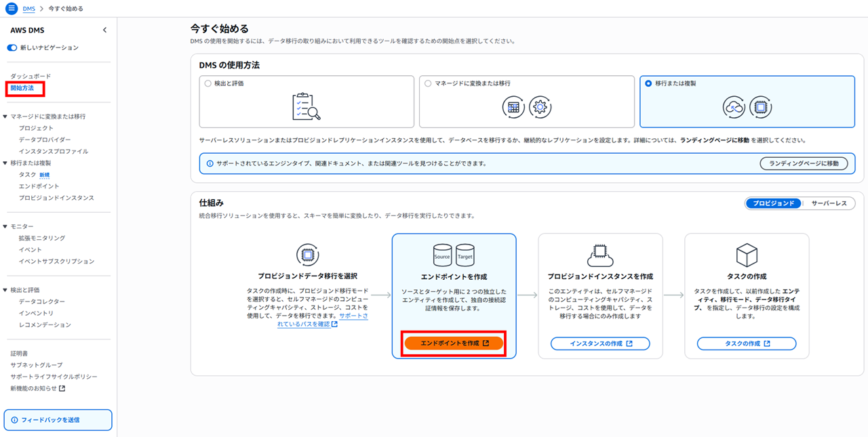Collapse the AWS DMS sidebar with chevron

[x=104, y=30]
